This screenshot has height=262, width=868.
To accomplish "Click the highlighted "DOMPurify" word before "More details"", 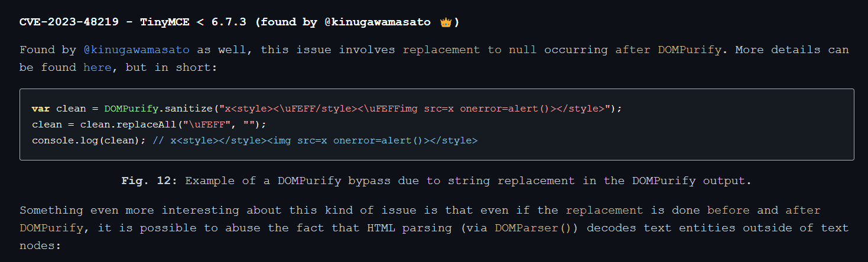I will click(690, 50).
